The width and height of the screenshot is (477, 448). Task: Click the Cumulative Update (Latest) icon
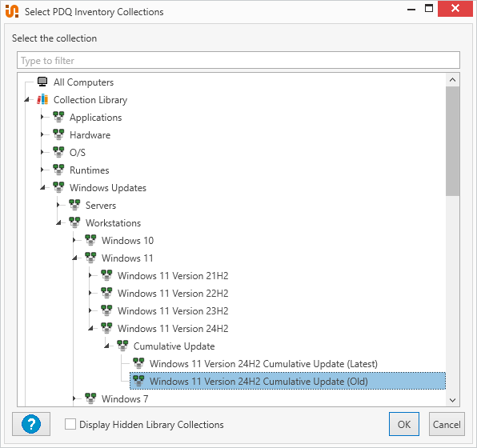(138, 363)
